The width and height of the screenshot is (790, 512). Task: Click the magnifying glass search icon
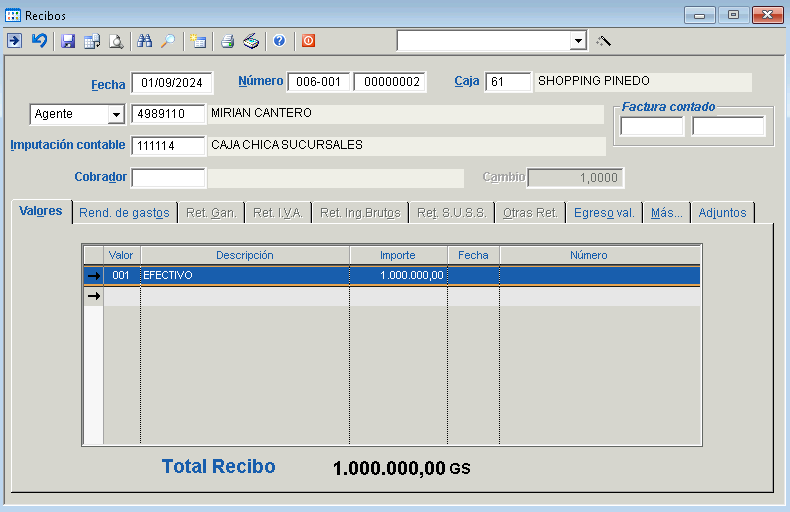(x=168, y=41)
